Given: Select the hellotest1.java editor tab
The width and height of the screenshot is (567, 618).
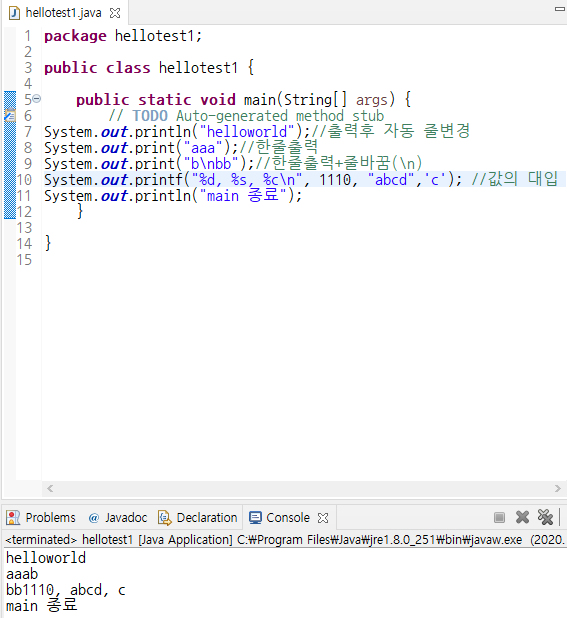Looking at the screenshot, I should 65,13.
